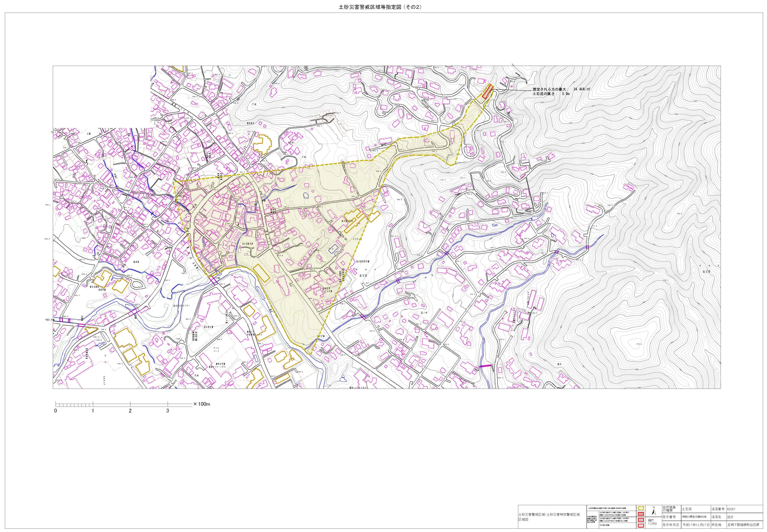The width and height of the screenshot is (767, 532).
Task: Click the yellow hatched warning zone legend symbol
Action: 641,508
